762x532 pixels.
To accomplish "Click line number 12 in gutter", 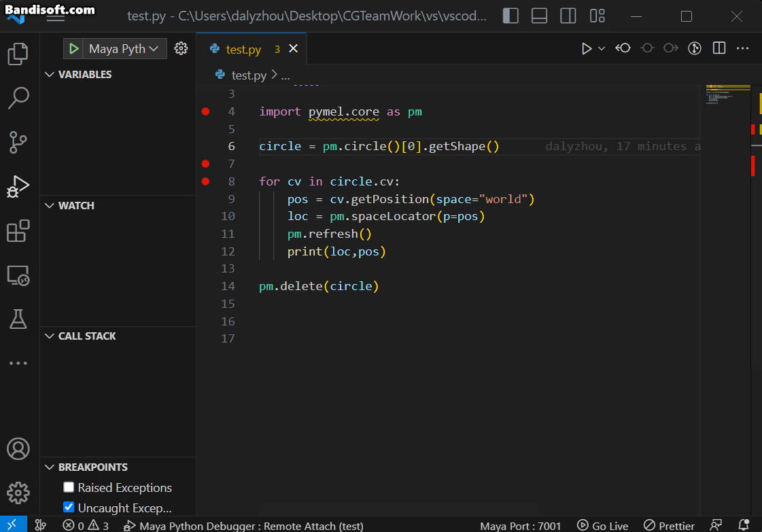I will click(x=228, y=251).
